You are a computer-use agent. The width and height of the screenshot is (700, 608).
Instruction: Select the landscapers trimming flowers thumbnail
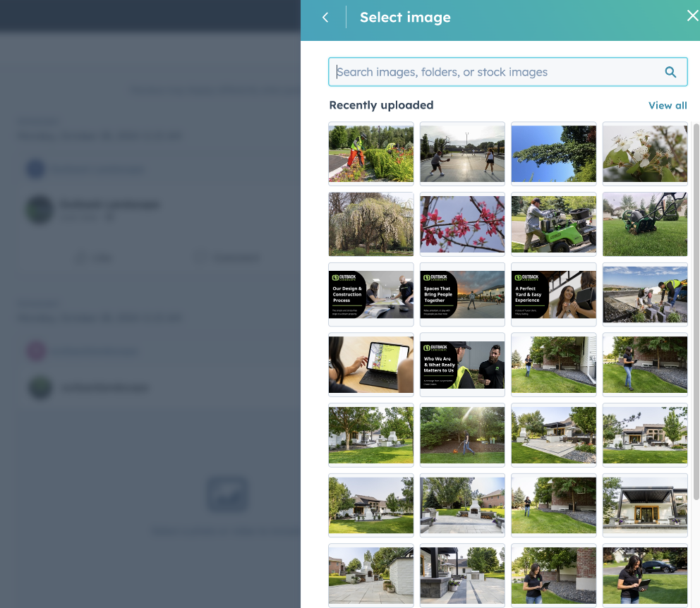click(x=371, y=154)
